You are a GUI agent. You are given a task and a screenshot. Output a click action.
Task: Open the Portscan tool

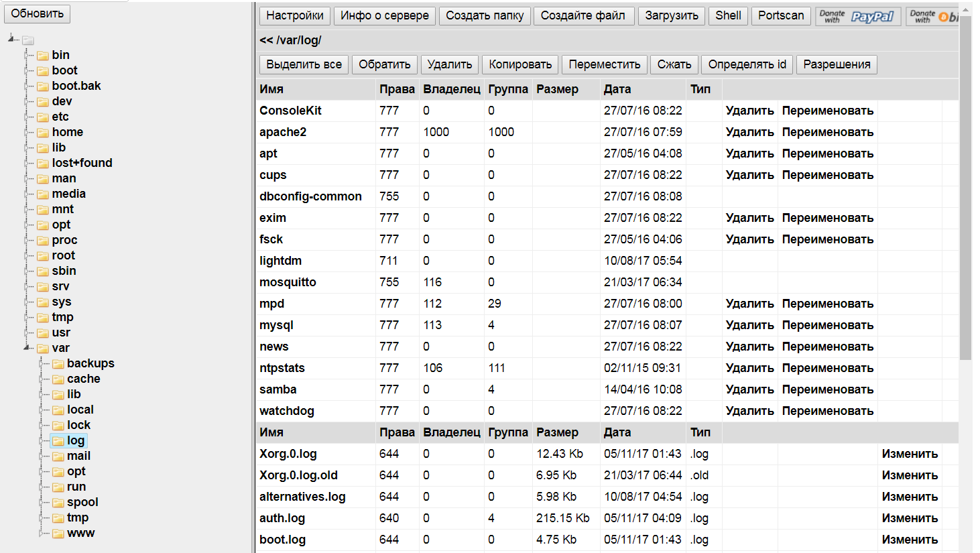(x=781, y=15)
